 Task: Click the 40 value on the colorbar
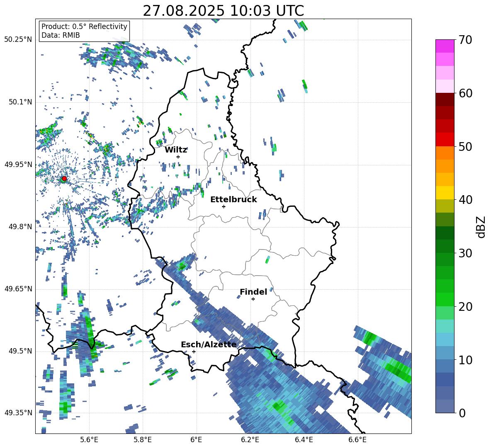click(x=465, y=200)
